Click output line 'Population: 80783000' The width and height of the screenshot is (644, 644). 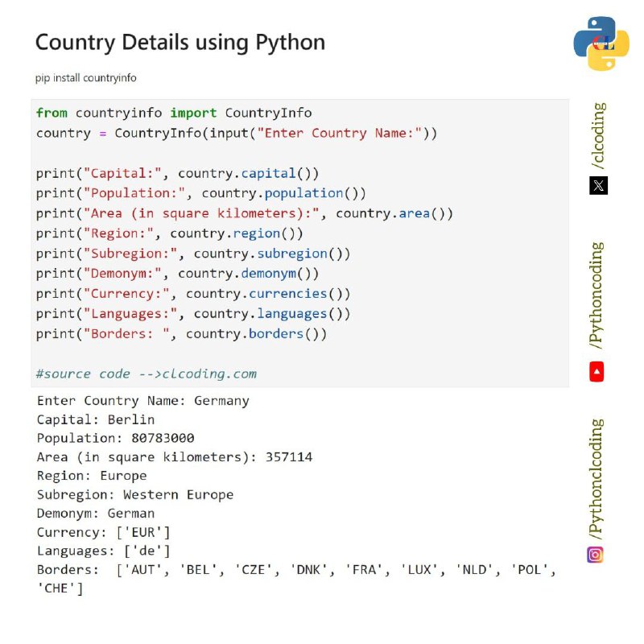pos(115,438)
